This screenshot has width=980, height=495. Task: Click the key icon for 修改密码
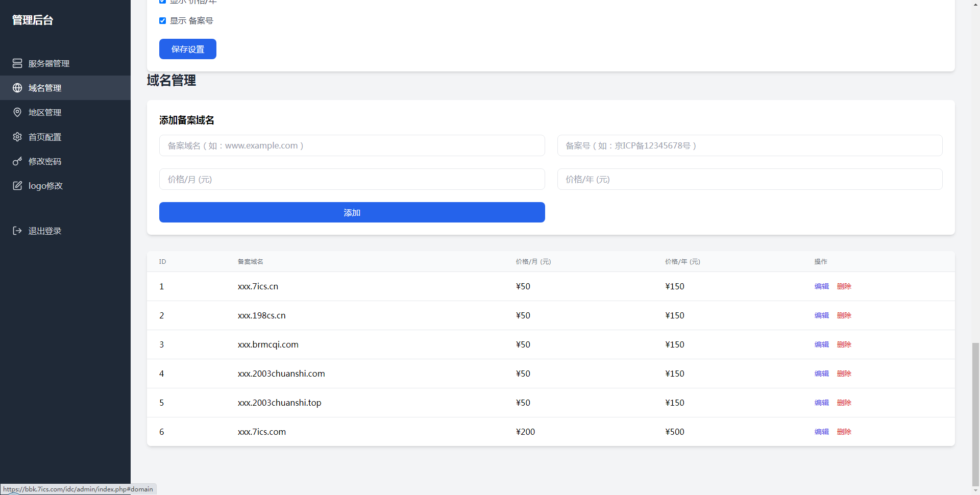pos(17,161)
